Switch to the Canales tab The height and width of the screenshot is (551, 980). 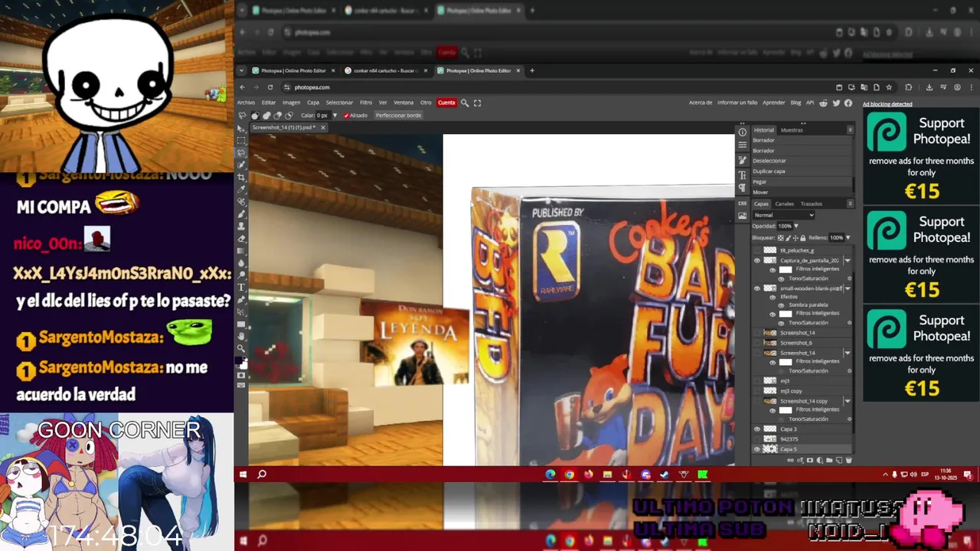(785, 204)
